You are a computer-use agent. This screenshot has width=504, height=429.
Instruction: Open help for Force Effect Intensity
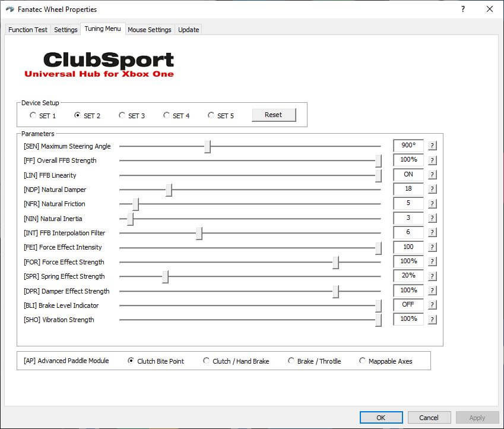(x=432, y=247)
